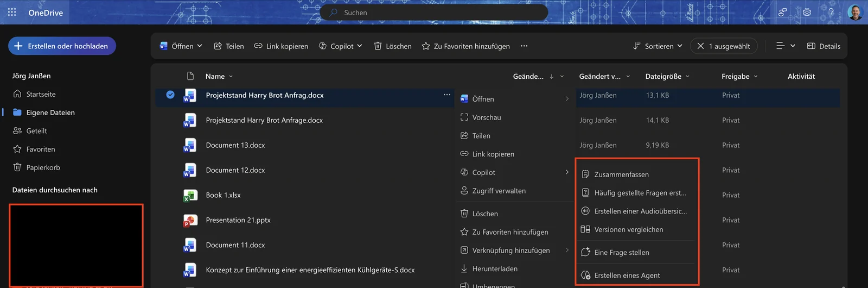
Task: Open the user profile avatar
Action: tap(855, 12)
